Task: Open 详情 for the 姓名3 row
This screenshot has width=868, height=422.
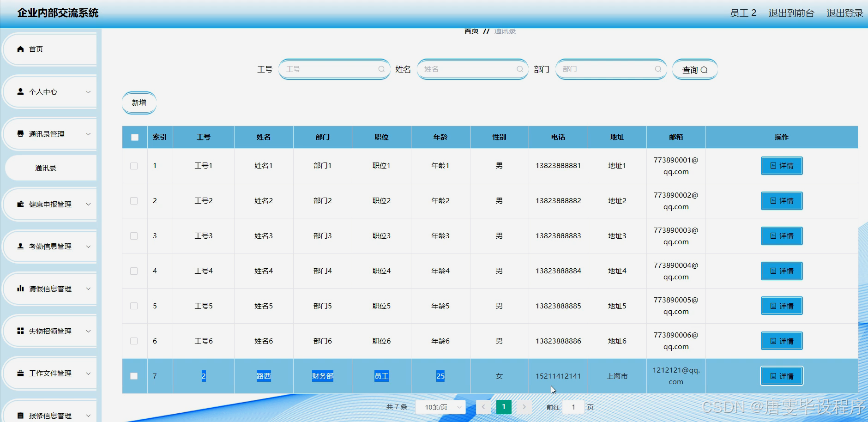Action: pyautogui.click(x=782, y=236)
